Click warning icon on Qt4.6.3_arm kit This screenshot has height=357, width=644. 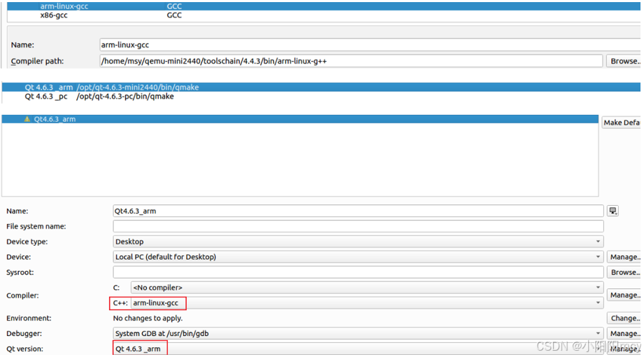pyautogui.click(x=27, y=119)
